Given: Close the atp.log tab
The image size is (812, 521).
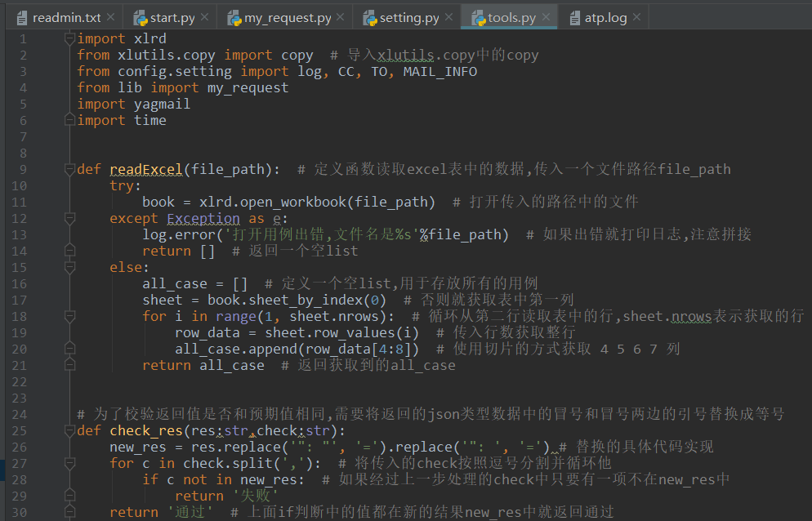Looking at the screenshot, I should coord(637,17).
